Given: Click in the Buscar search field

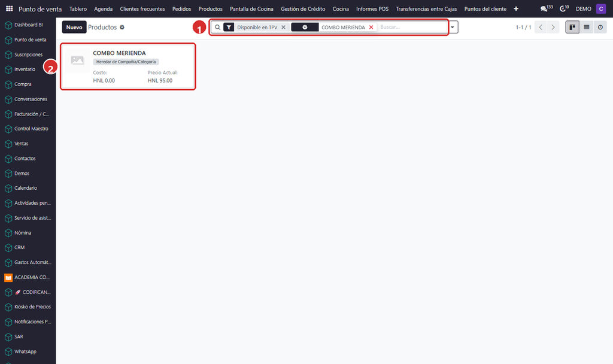Looking at the screenshot, I should click(412, 28).
